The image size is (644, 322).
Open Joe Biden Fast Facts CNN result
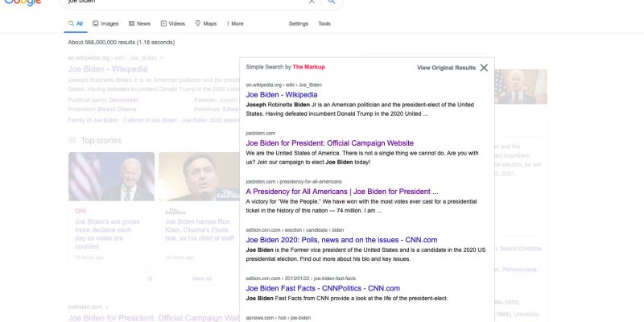tap(323, 287)
